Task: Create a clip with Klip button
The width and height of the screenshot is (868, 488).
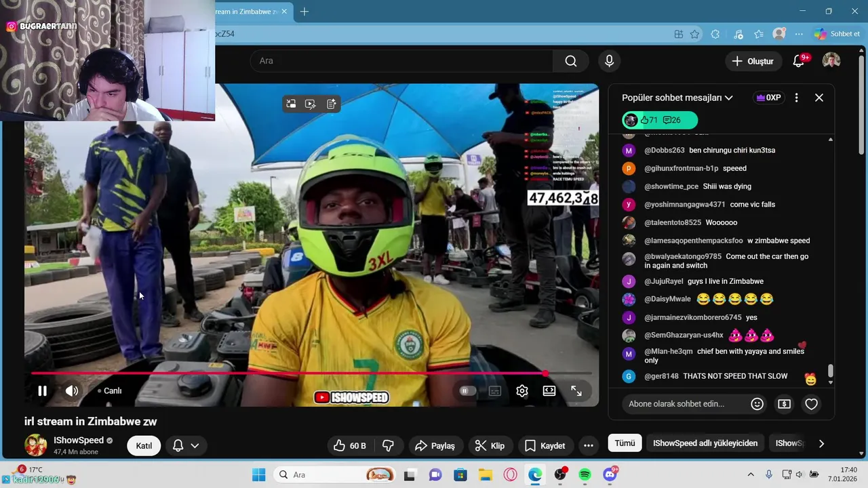Action: (490, 445)
